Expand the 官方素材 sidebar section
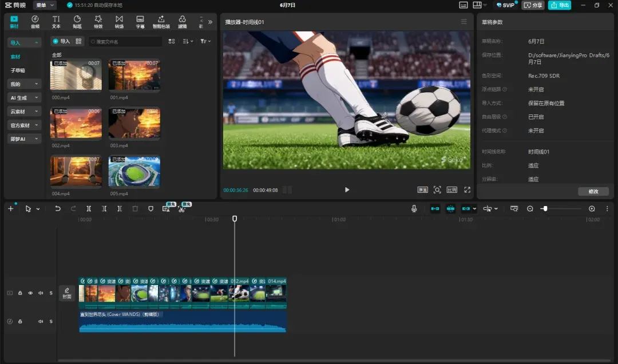The height and width of the screenshot is (364, 618). point(24,125)
